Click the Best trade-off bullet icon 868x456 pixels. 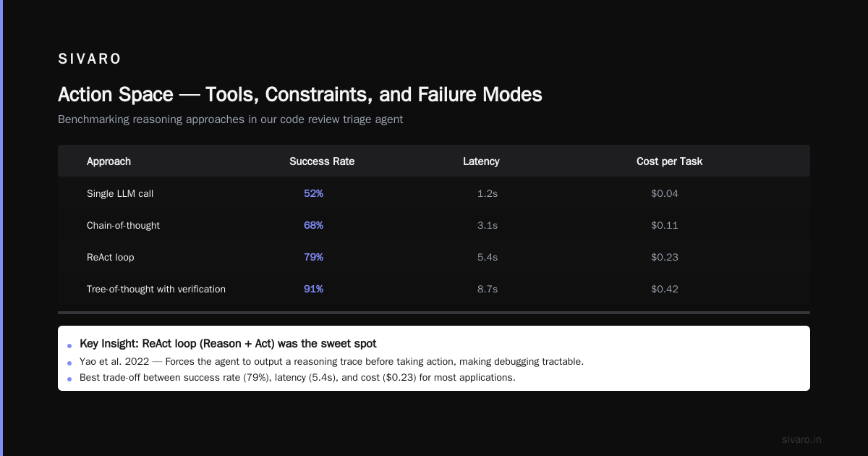point(69,379)
